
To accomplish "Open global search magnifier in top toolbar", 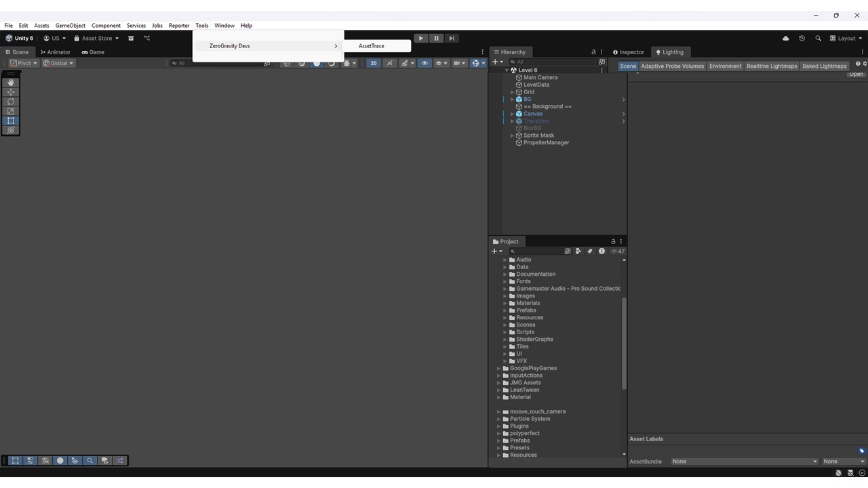I will click(x=818, y=39).
